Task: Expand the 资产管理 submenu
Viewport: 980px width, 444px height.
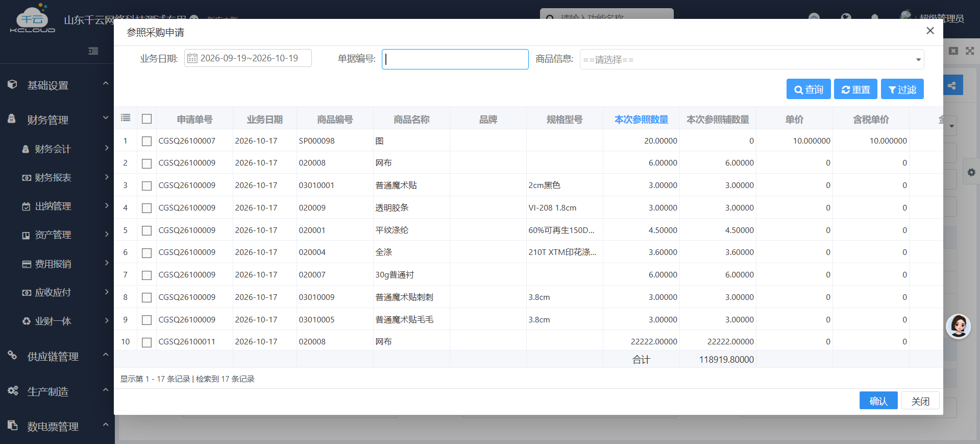Action: 107,234
